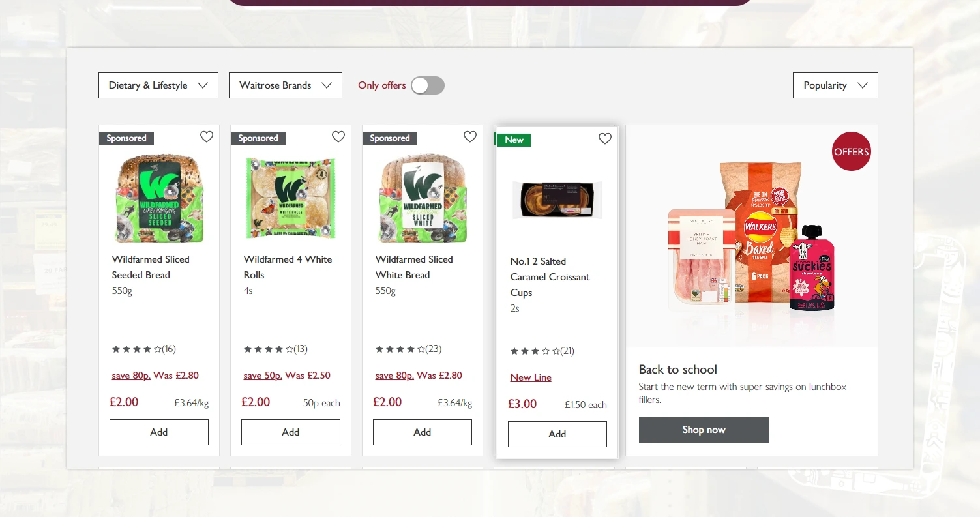This screenshot has width=980, height=517.
Task: Click Sponsored tag on Wildfarmed Sliced Seeded Bread
Action: [126, 138]
